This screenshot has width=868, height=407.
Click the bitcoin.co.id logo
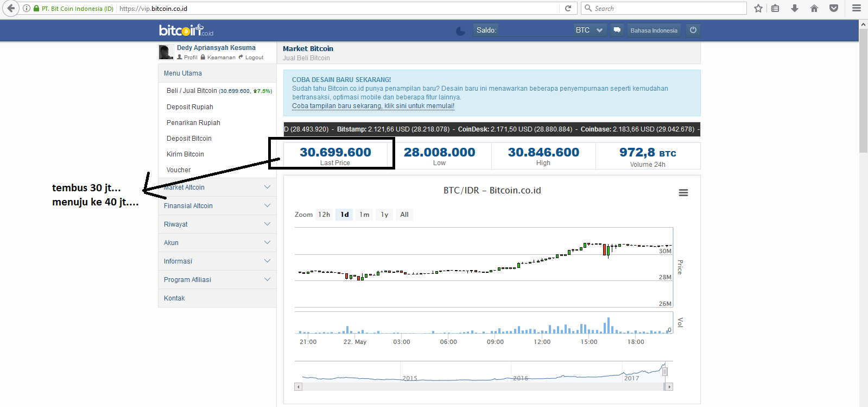tap(186, 30)
